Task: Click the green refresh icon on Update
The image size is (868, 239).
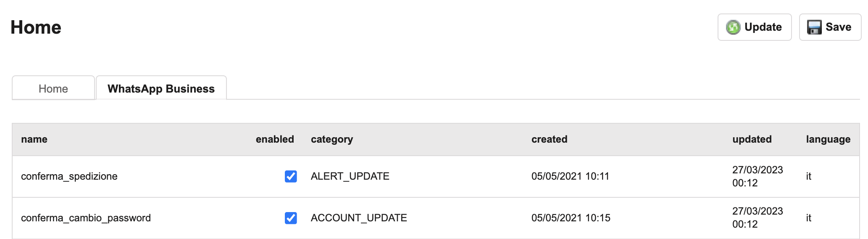Action: click(x=733, y=27)
